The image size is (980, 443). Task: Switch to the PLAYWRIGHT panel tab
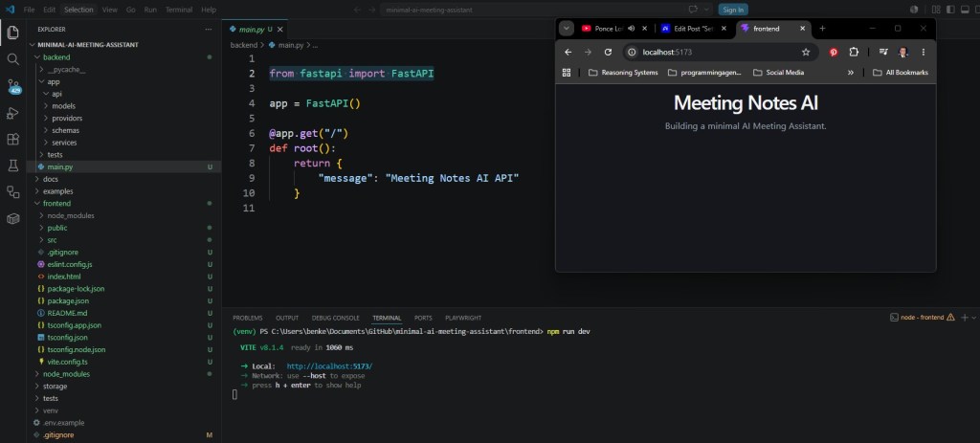coord(463,318)
